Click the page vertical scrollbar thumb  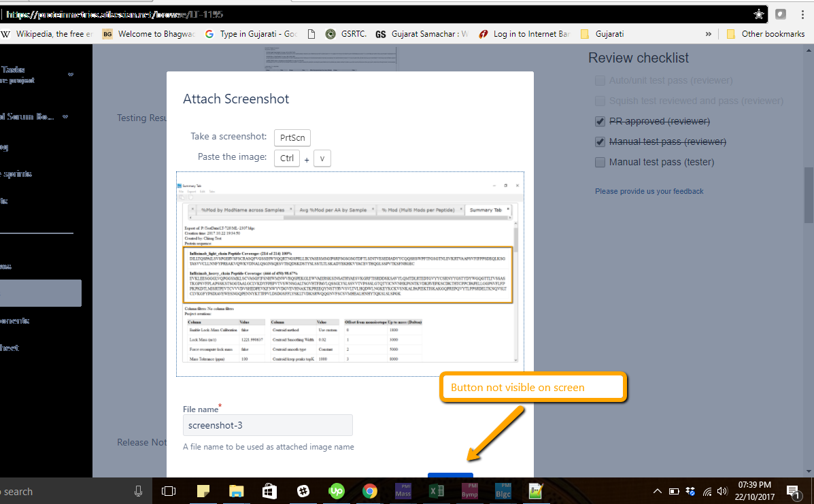[x=809, y=195]
